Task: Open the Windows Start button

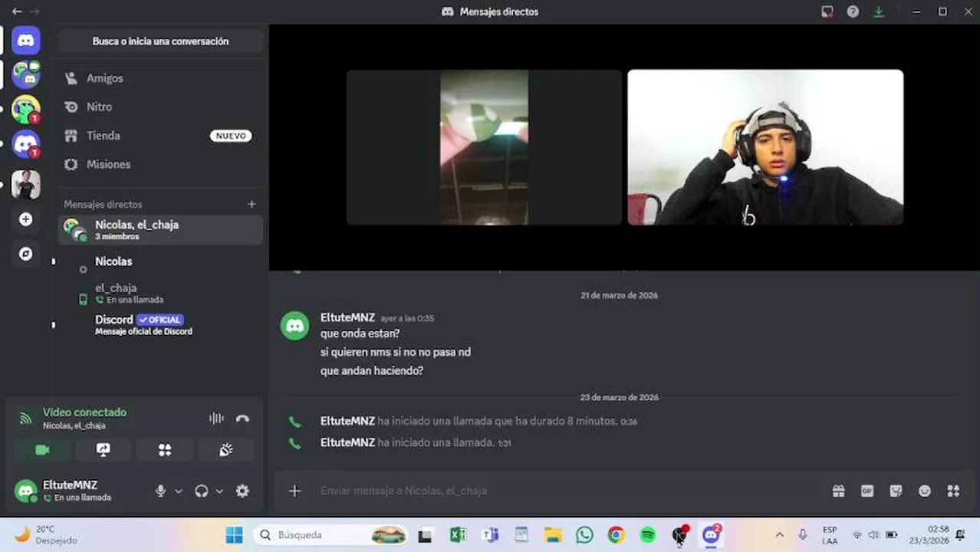Action: coord(235,534)
